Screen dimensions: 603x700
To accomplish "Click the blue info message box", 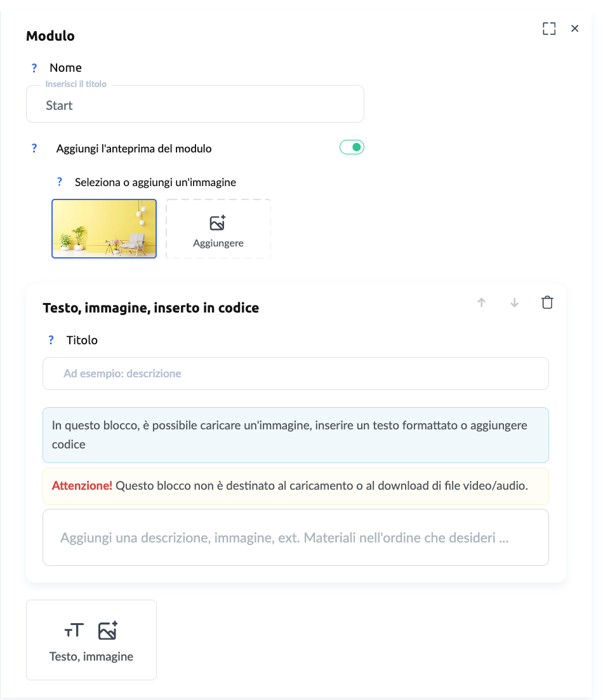I will pos(295,435).
